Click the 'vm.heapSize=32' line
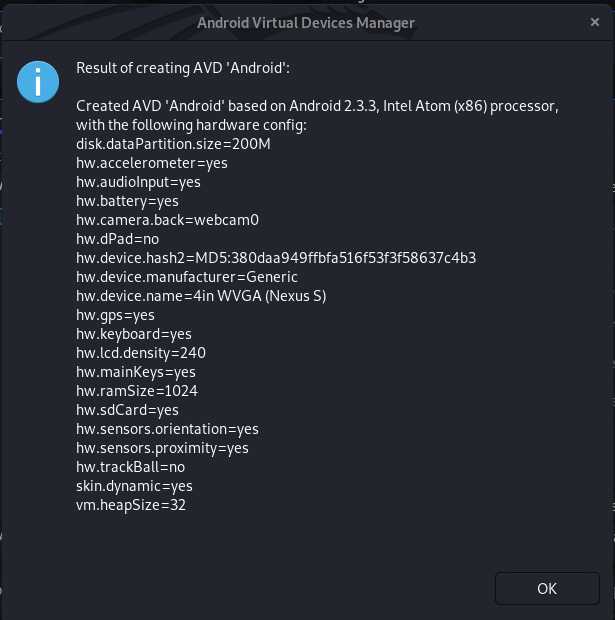The height and width of the screenshot is (620, 615). point(131,505)
